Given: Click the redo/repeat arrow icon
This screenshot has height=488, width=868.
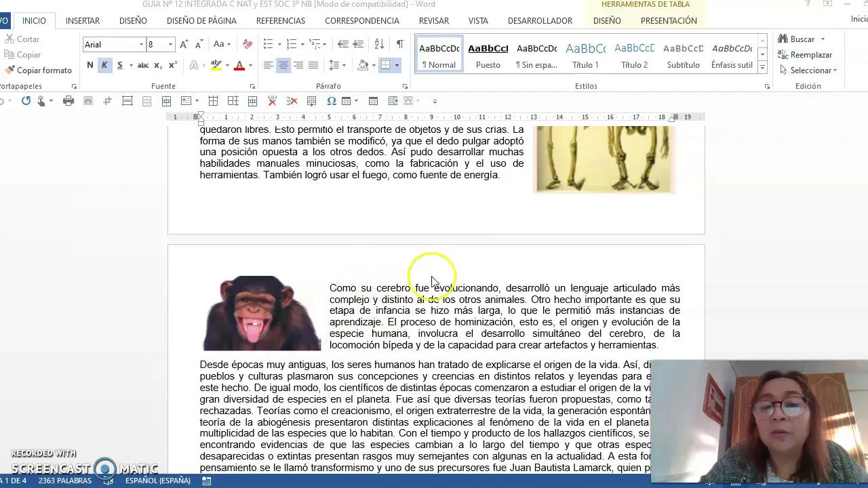Looking at the screenshot, I should (x=26, y=101).
